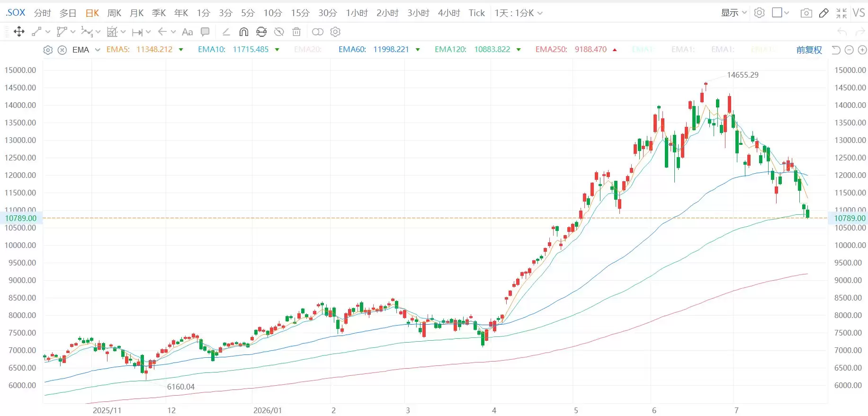Click the collapse fullscreen arrows icon

tap(841, 13)
